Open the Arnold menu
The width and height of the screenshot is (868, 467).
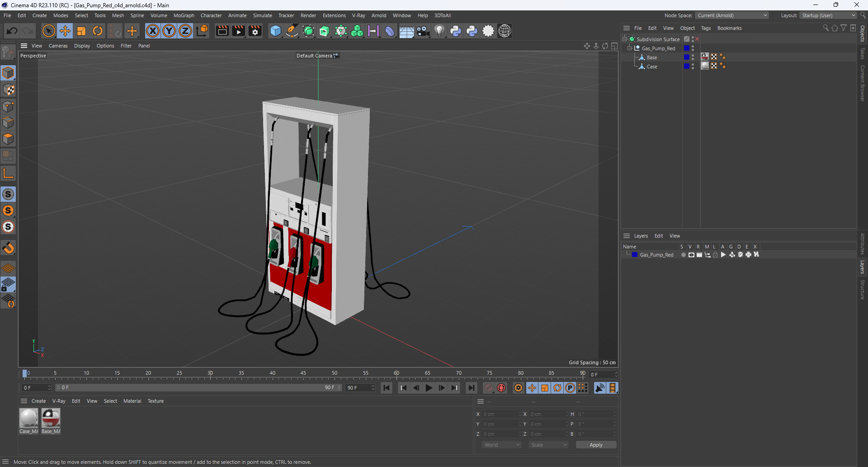(379, 15)
